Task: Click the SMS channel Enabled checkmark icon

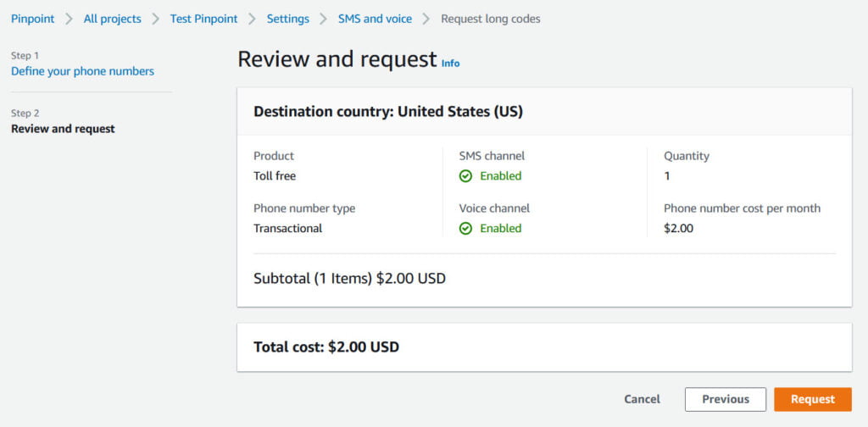Action: tap(465, 176)
